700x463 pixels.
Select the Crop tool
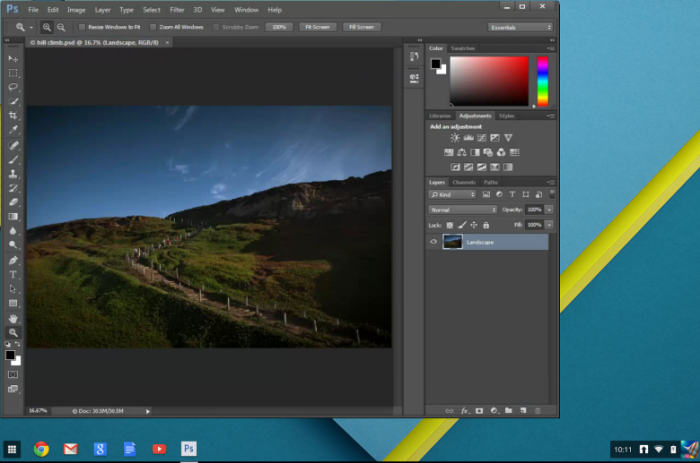[13, 115]
